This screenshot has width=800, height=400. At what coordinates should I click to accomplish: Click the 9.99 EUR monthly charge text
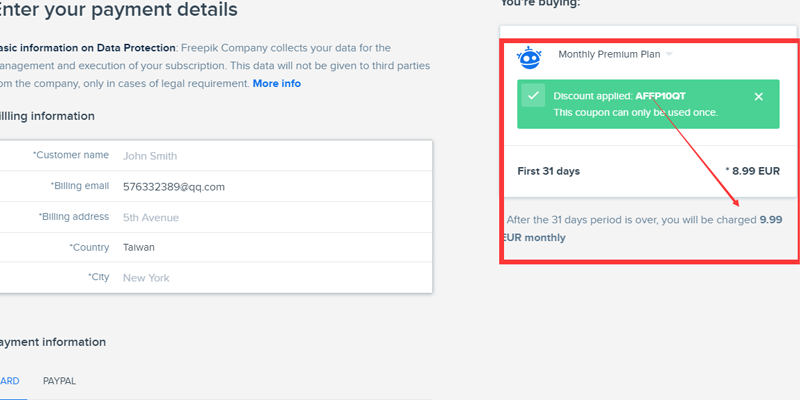[770, 219]
